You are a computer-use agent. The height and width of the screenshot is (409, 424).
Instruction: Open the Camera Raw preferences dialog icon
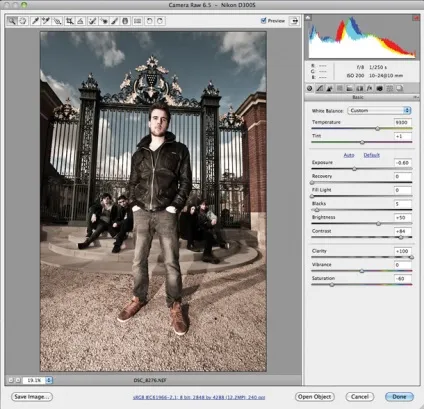click(137, 21)
